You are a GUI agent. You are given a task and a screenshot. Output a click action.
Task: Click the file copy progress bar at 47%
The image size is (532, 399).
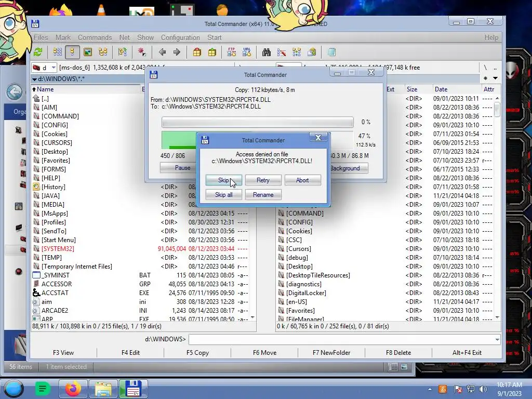pyautogui.click(x=257, y=140)
